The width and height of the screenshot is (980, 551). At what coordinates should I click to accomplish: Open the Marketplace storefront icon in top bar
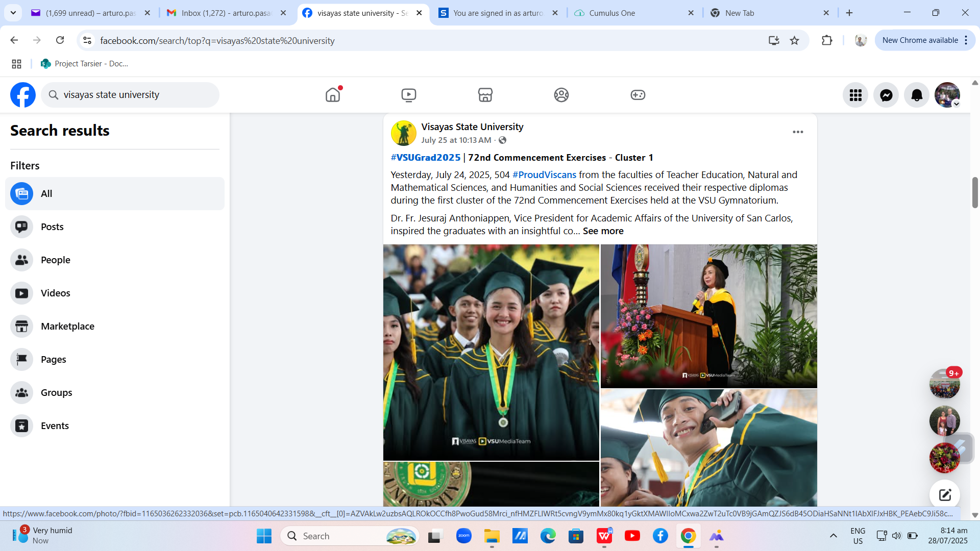(x=485, y=95)
